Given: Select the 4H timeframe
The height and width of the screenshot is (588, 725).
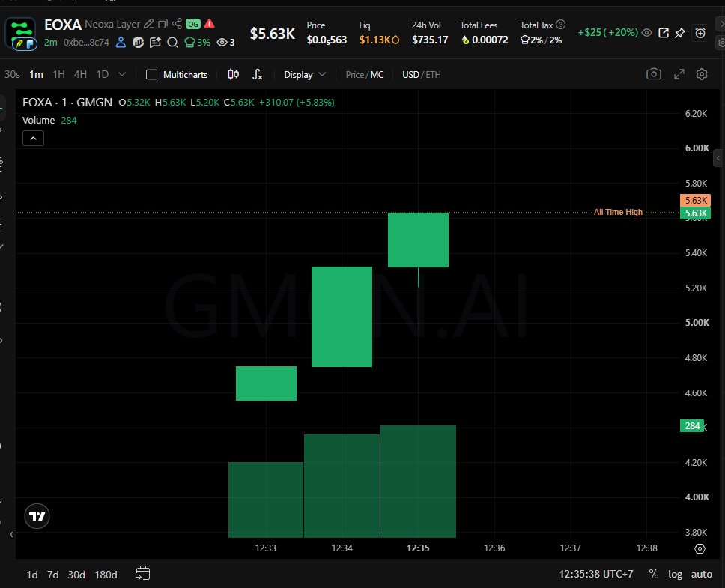Looking at the screenshot, I should point(80,74).
